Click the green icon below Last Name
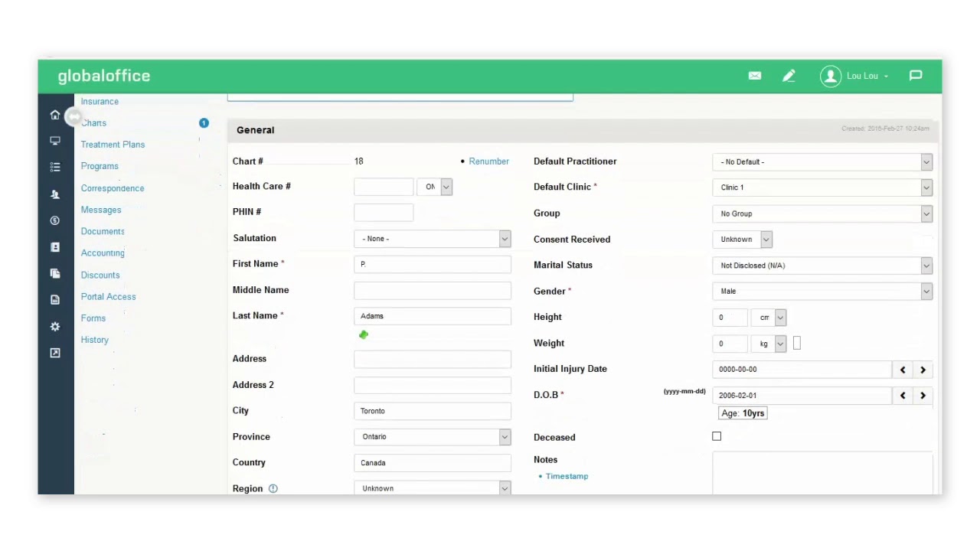Image resolution: width=980 pixels, height=551 pixels. (x=364, y=334)
